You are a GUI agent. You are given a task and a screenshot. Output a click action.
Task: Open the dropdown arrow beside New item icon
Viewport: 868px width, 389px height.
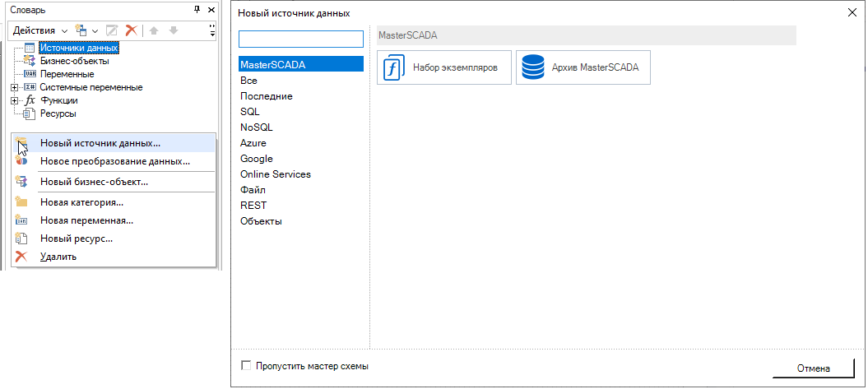95,31
